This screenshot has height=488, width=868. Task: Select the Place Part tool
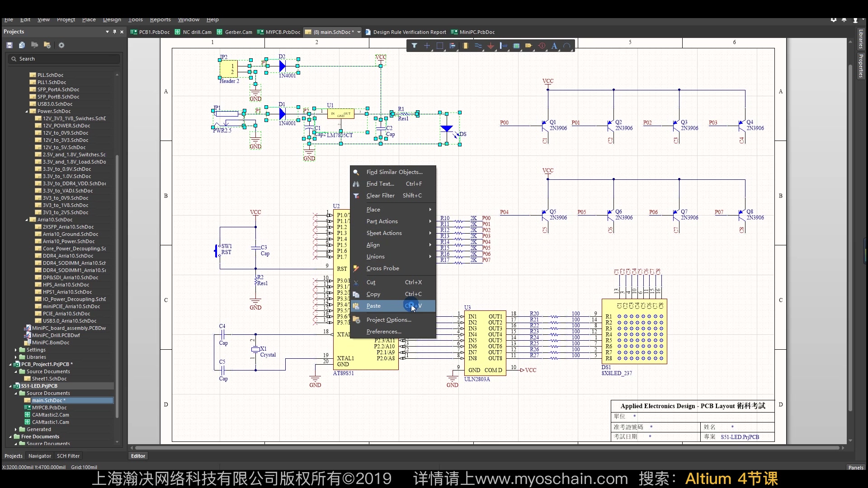[466, 45]
